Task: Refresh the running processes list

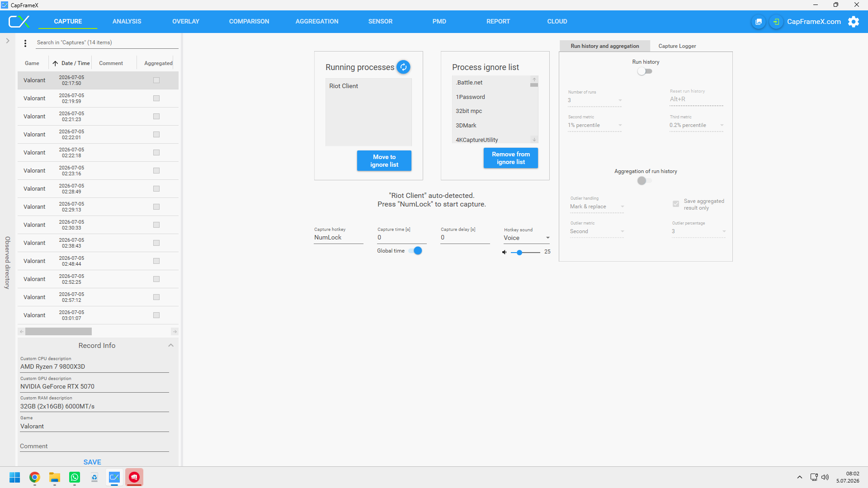Action: point(403,67)
